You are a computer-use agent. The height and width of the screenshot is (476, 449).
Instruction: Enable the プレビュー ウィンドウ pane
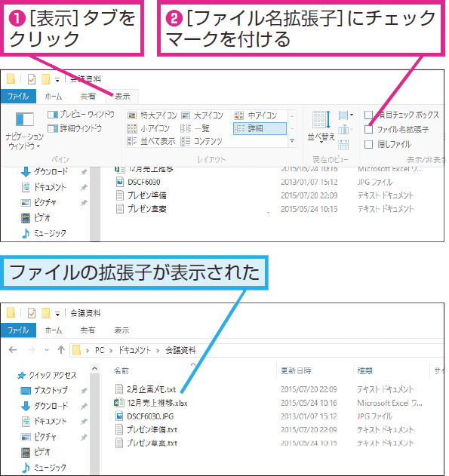tap(81, 115)
